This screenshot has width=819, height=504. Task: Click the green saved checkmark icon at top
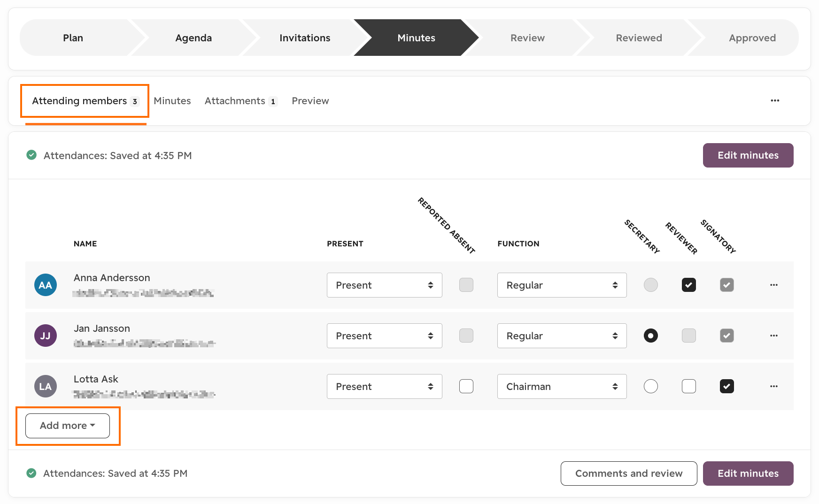coord(31,155)
